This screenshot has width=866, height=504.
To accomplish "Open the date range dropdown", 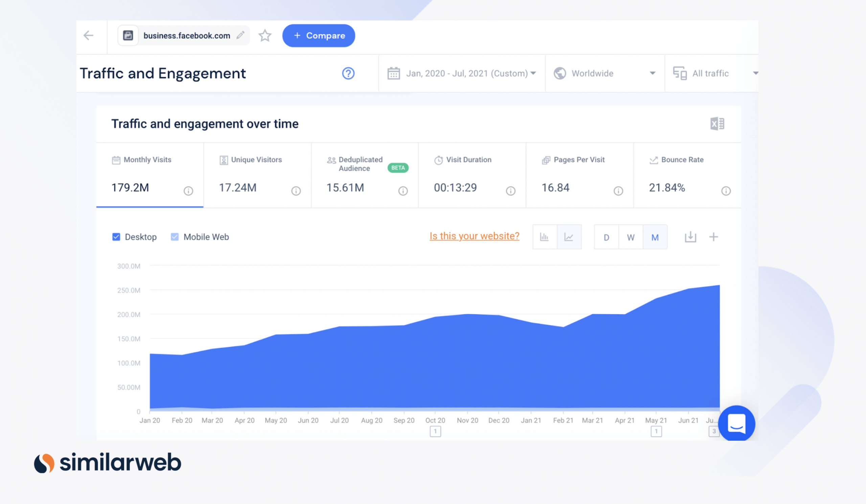I will click(462, 73).
